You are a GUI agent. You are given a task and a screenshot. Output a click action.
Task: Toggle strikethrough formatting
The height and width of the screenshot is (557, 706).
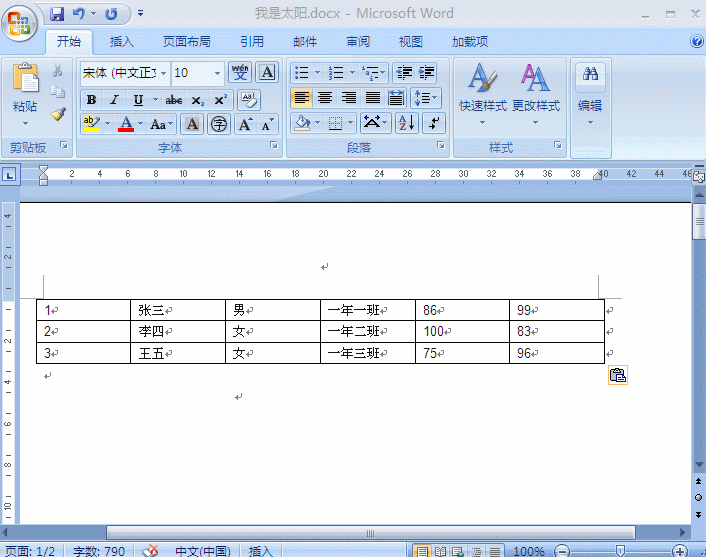[x=174, y=100]
